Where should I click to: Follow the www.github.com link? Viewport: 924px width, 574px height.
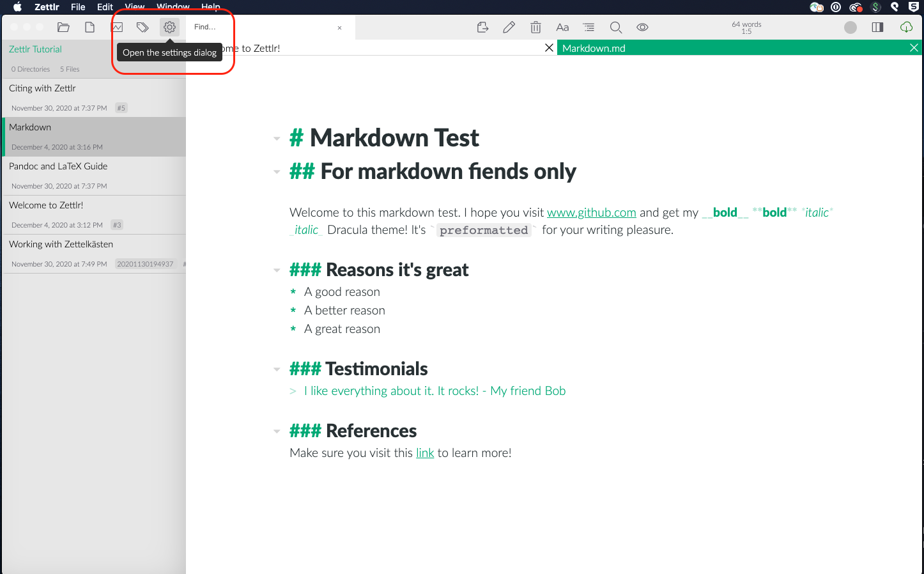tap(592, 212)
